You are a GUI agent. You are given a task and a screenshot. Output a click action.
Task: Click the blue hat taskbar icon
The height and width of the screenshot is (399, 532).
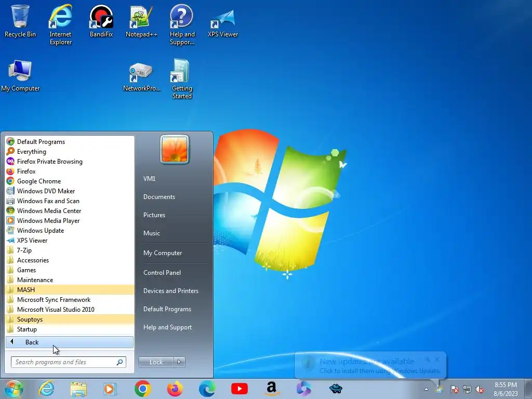point(336,388)
